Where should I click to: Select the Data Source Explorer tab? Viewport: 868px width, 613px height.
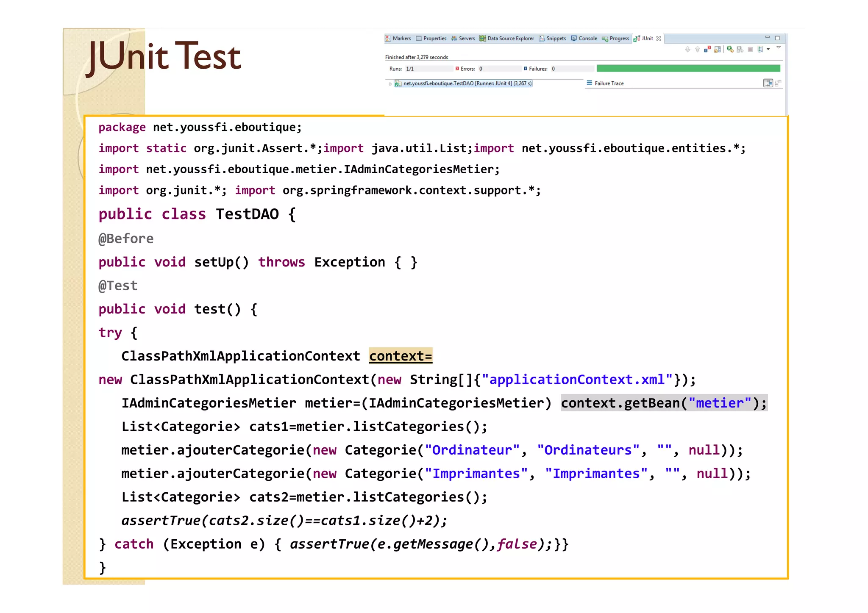coord(506,38)
